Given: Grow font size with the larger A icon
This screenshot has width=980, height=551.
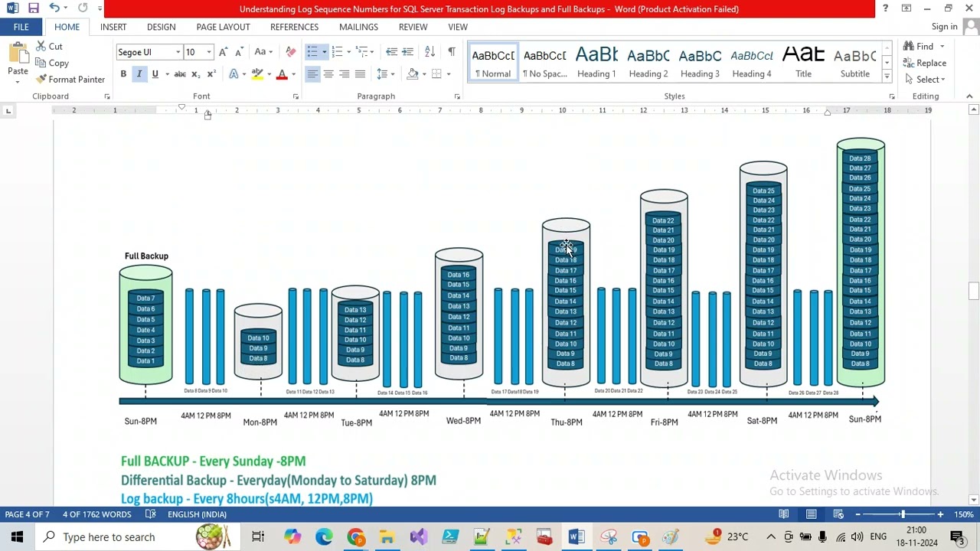Looking at the screenshot, I should pos(223,52).
